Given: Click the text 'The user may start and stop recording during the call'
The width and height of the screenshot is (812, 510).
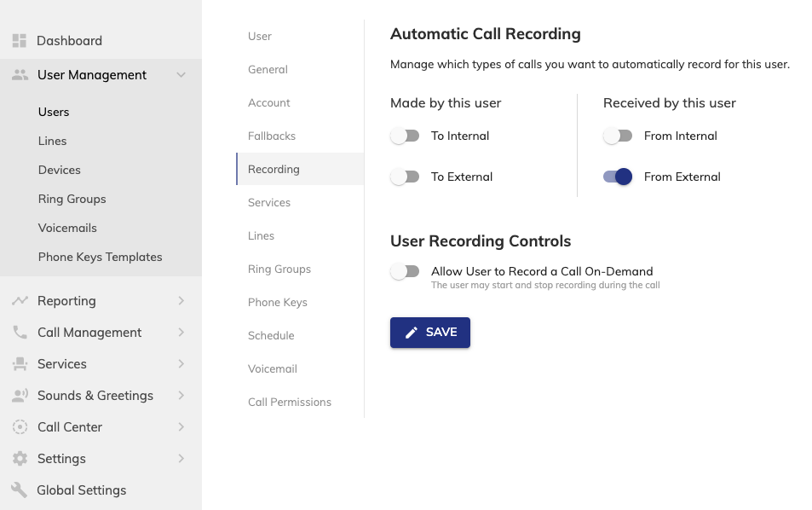Looking at the screenshot, I should pos(545,285).
